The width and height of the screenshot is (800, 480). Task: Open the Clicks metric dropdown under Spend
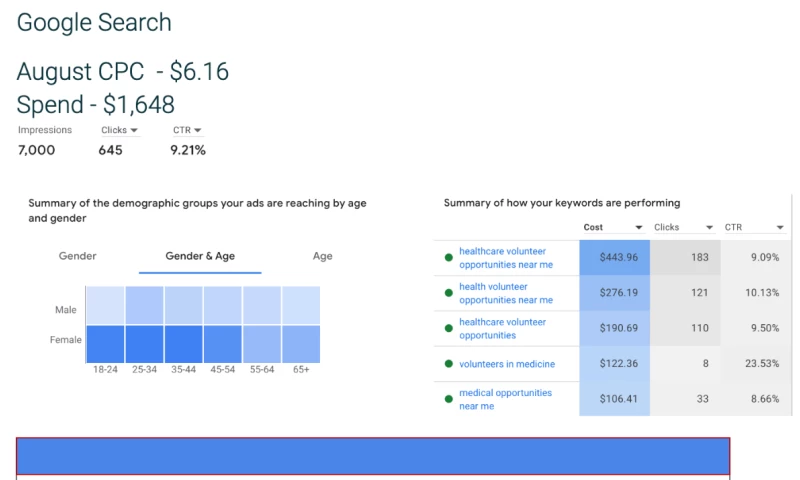click(x=134, y=130)
